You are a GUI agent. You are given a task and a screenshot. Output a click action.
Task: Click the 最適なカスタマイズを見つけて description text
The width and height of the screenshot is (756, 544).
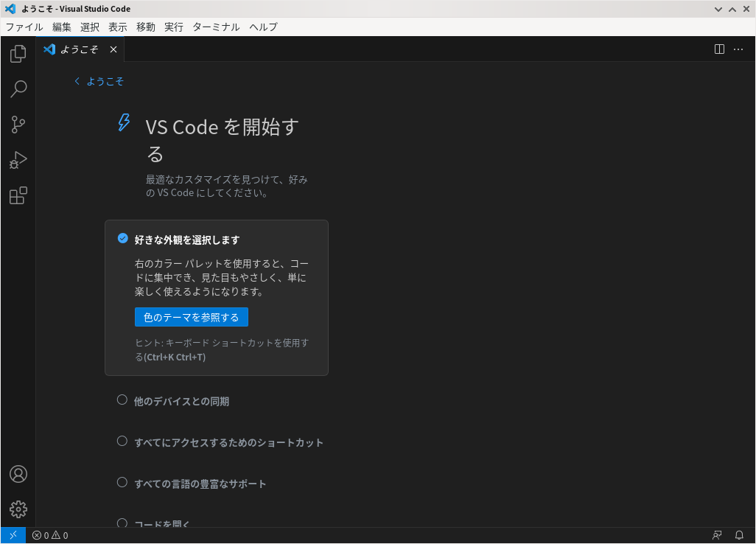(227, 186)
